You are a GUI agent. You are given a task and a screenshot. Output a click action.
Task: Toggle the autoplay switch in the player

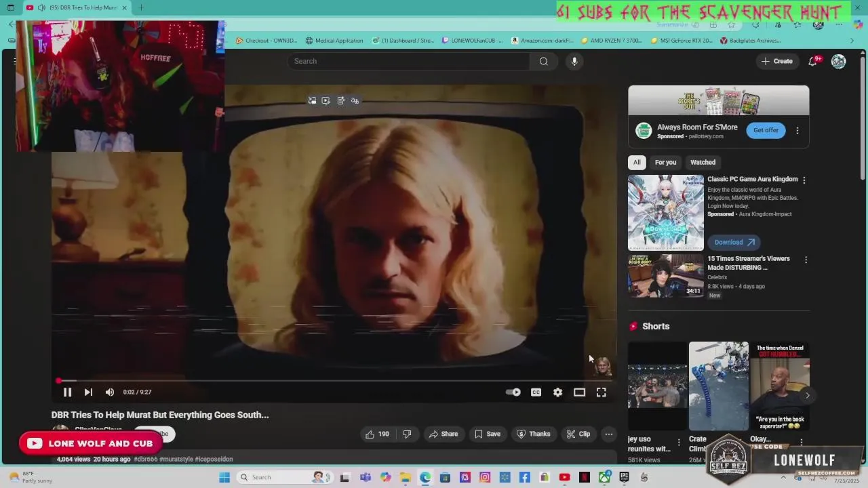[x=513, y=392]
